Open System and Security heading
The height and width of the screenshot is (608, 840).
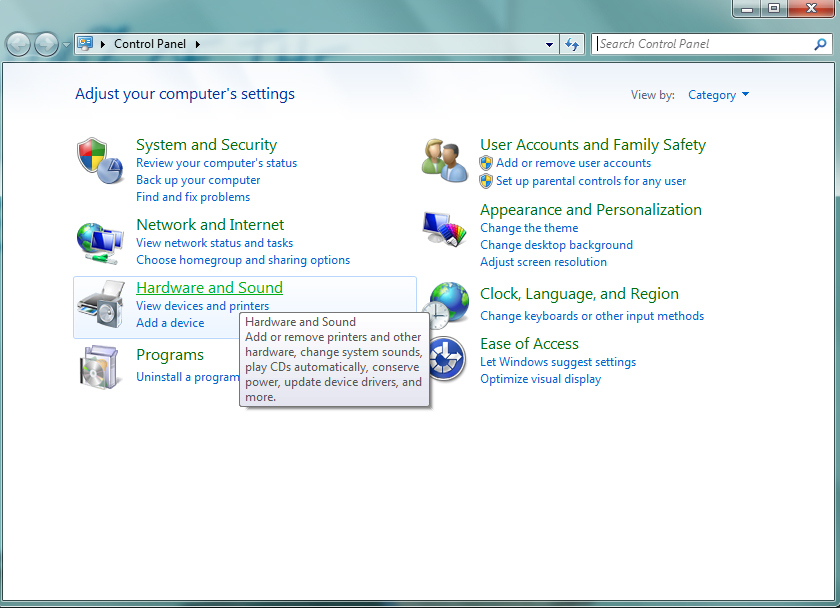[x=206, y=145]
